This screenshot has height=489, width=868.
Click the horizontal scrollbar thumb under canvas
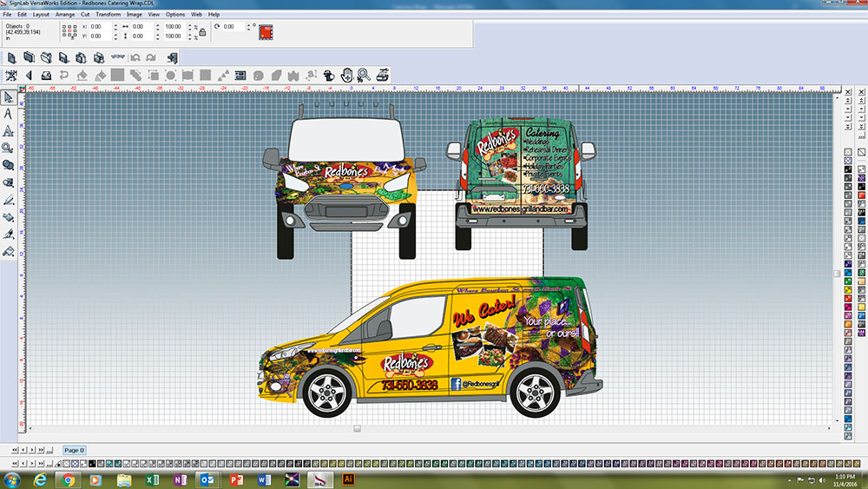click(357, 429)
